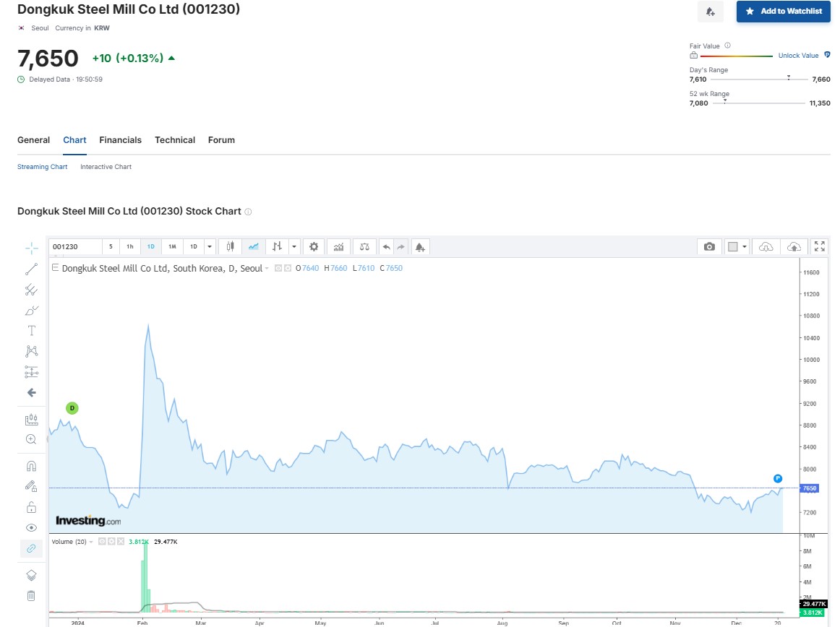Collapse the chart legend icon

tap(55, 268)
